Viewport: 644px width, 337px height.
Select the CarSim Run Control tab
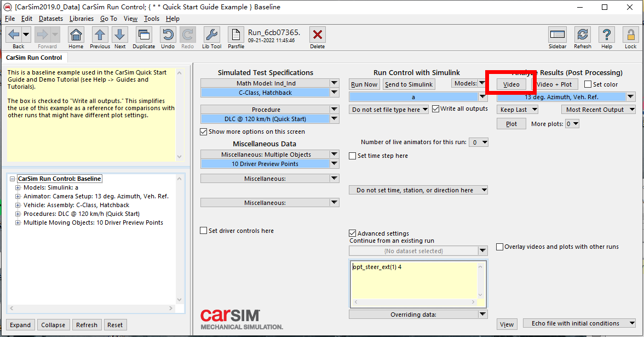[34, 58]
